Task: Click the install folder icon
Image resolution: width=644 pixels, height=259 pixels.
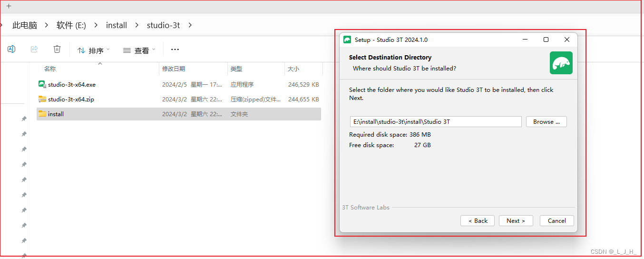Action: [42, 114]
